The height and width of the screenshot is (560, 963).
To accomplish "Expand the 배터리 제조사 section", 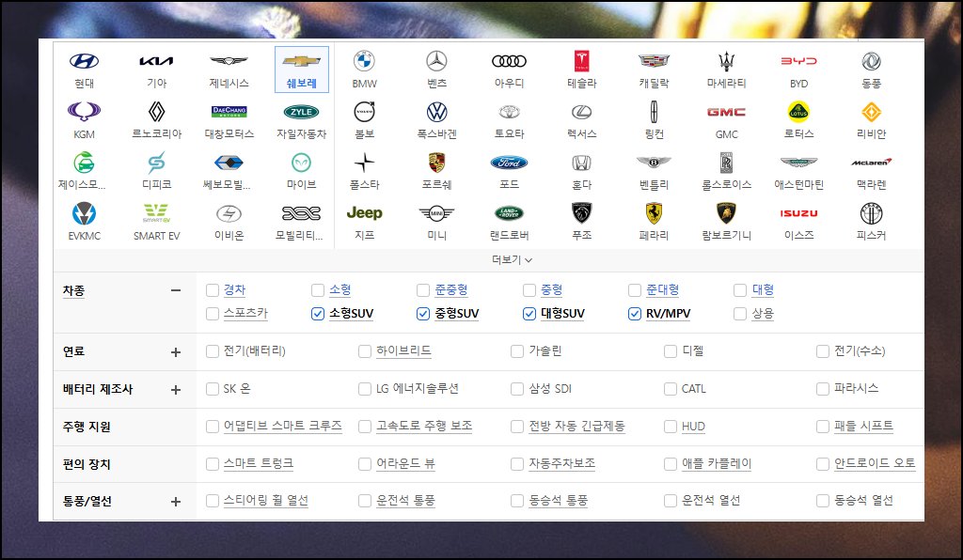I will pyautogui.click(x=176, y=390).
